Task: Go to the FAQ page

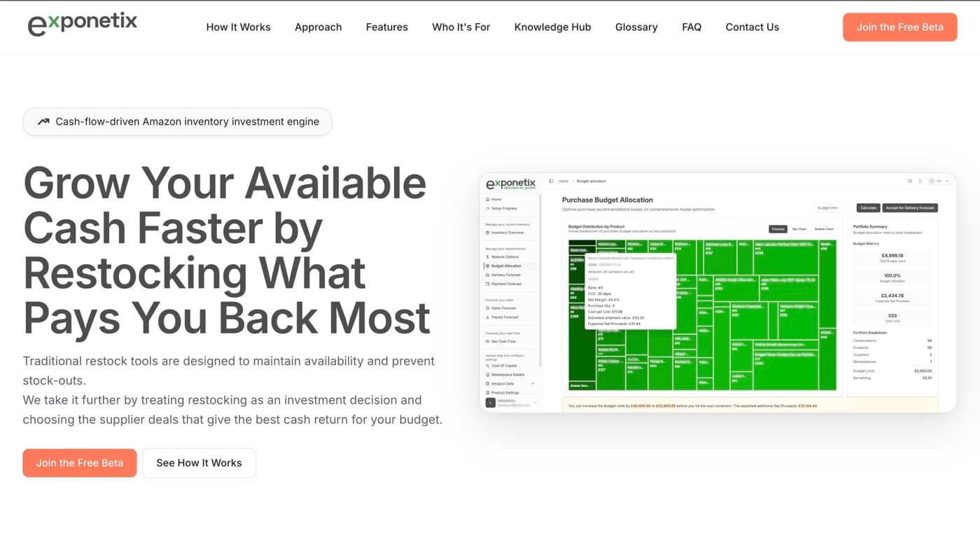Action: (x=692, y=27)
